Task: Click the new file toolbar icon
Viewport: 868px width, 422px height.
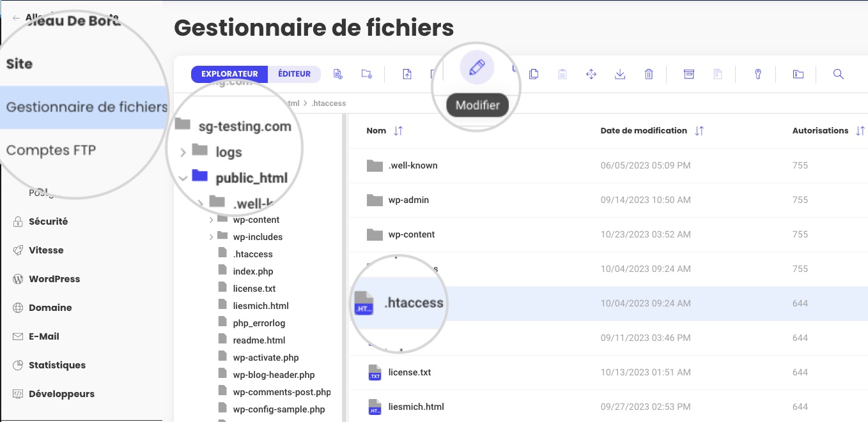Action: [x=338, y=74]
